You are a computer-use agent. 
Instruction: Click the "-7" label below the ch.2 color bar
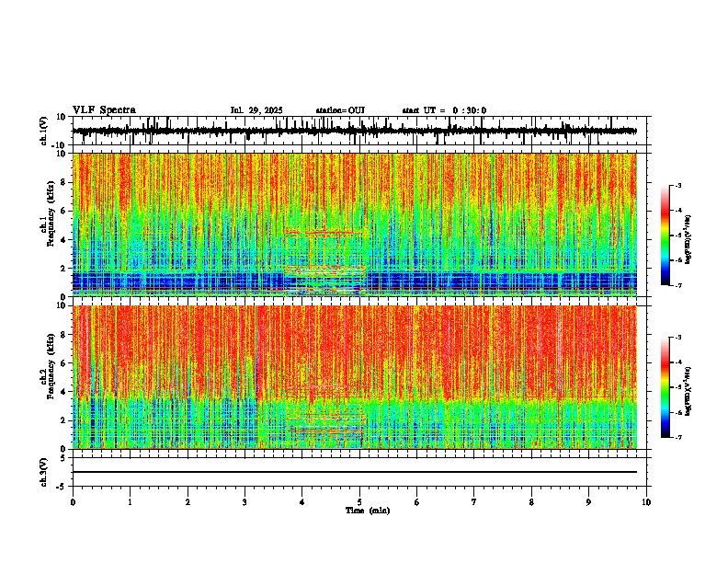[x=677, y=437]
